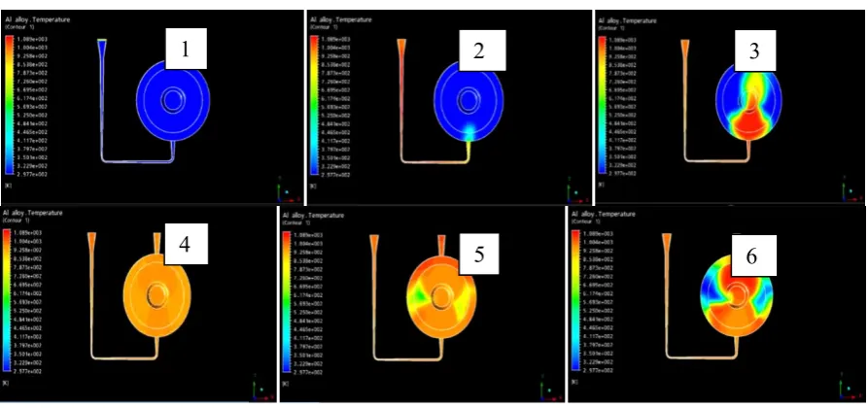
Task: Select the red and blue cooling casting in panel 6
Action: pos(737,295)
